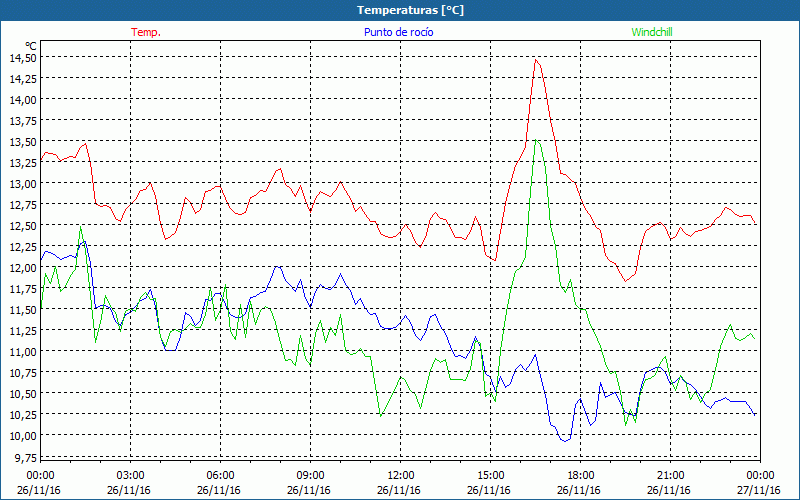Image resolution: width=800 pixels, height=500 pixels.
Task: Click the 13,00 y-axis value
Action: click(x=23, y=184)
